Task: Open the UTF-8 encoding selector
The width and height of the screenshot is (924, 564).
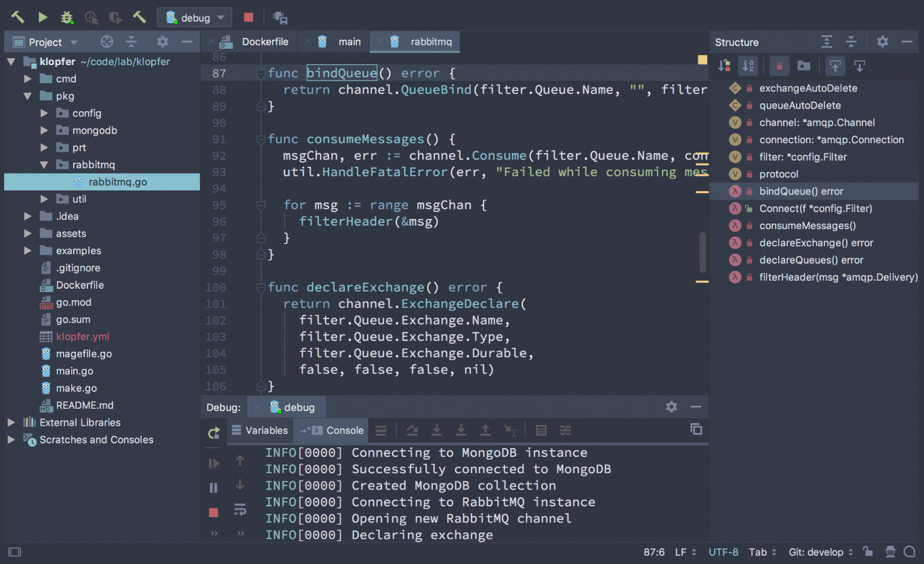Action: pos(723,552)
